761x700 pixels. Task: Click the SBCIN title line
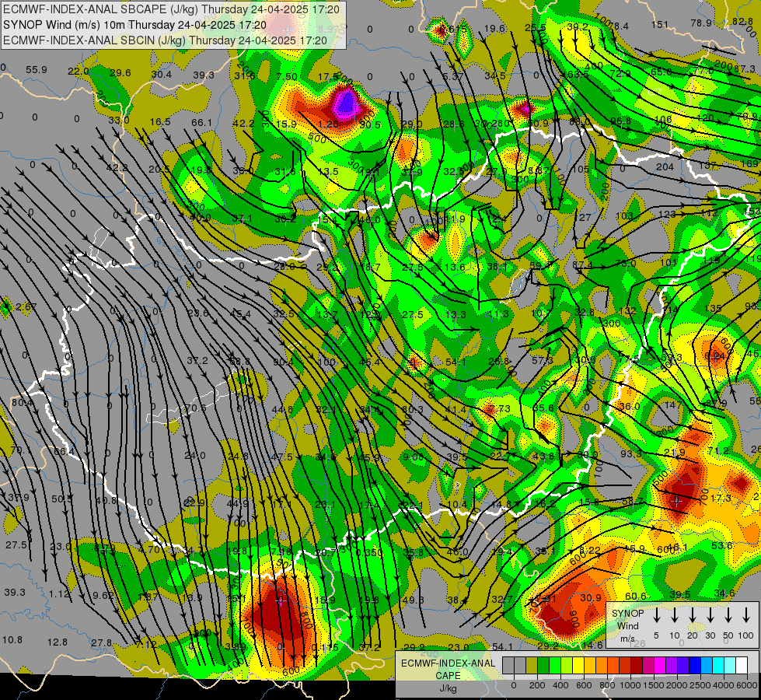[x=165, y=40]
